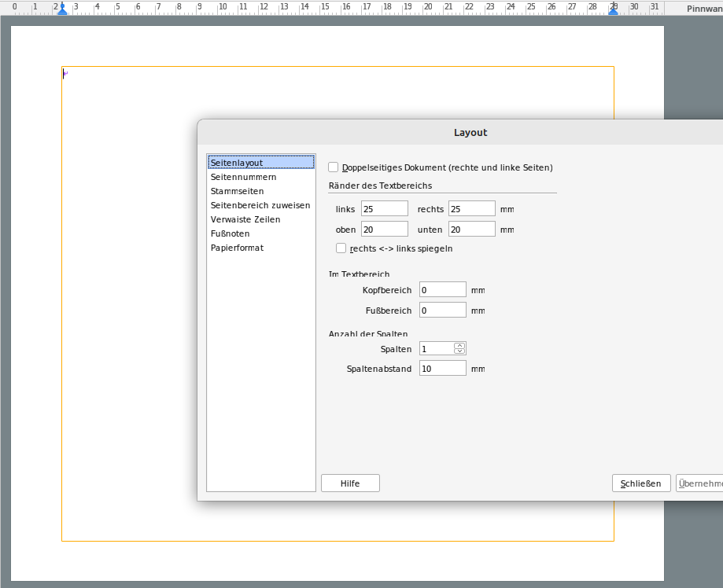The image size is (723, 588).
Task: Click into the Spaltenabstand field
Action: (442, 369)
